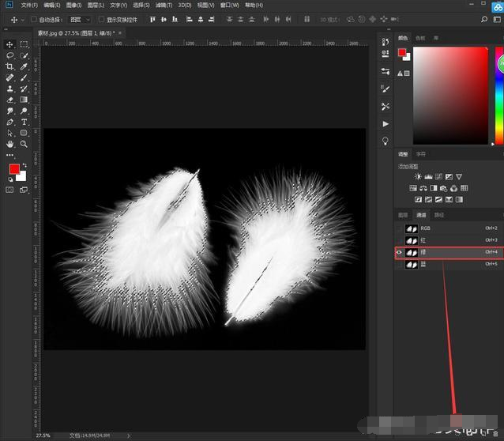This screenshot has width=504, height=441.
Task: Select the 蓝 (blue) channel thumbnail
Action: (412, 265)
